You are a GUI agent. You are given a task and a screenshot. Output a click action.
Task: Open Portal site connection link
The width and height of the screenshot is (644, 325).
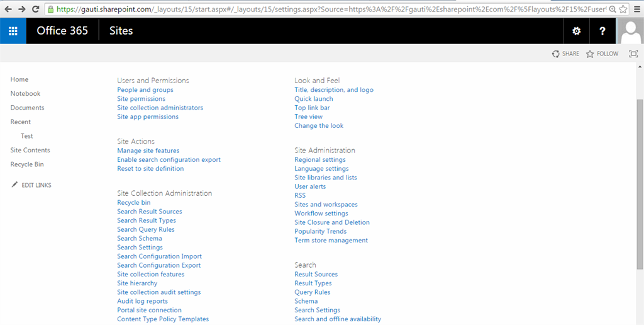[x=150, y=310]
